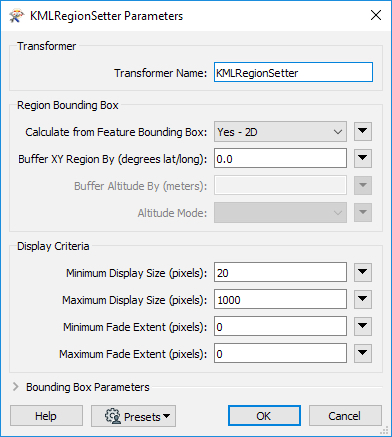392x437 pixels.
Task: Expand the Bounding Box Parameters section
Action: tap(15, 387)
